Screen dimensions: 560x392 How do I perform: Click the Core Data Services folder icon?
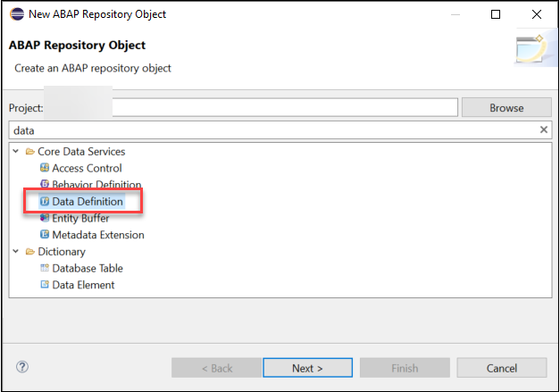click(x=30, y=152)
